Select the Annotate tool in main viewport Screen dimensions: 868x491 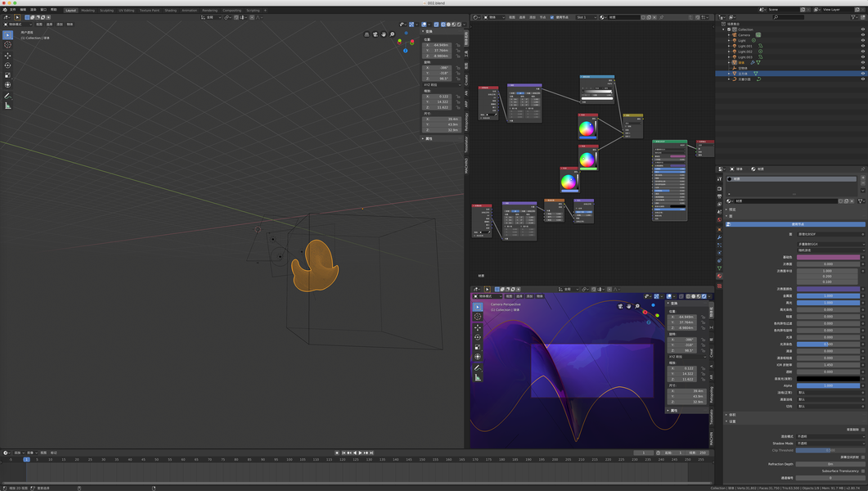tap(7, 96)
